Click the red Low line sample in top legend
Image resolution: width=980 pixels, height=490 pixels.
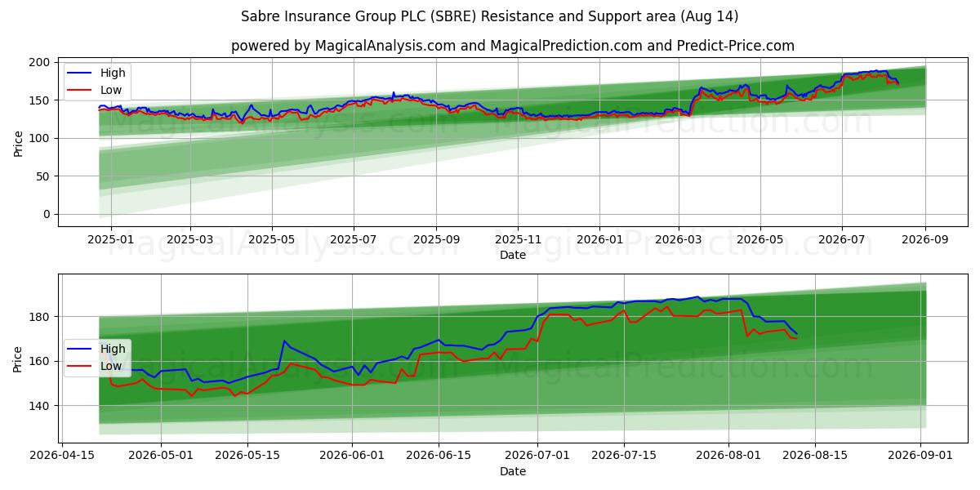click(80, 90)
